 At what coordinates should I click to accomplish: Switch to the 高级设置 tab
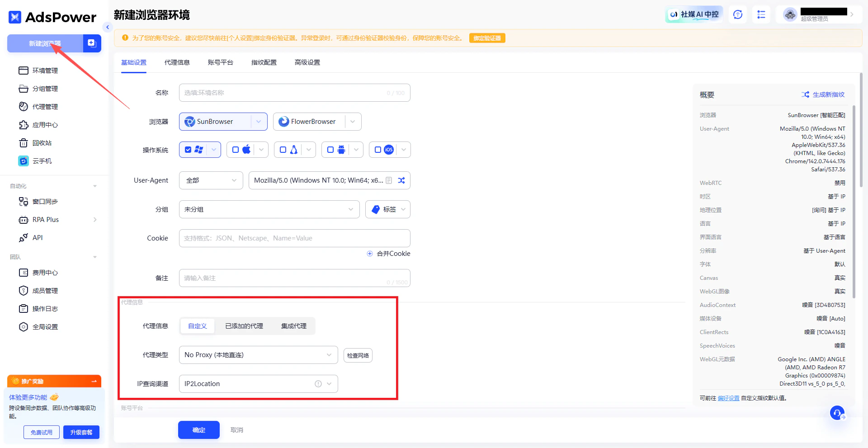(307, 62)
